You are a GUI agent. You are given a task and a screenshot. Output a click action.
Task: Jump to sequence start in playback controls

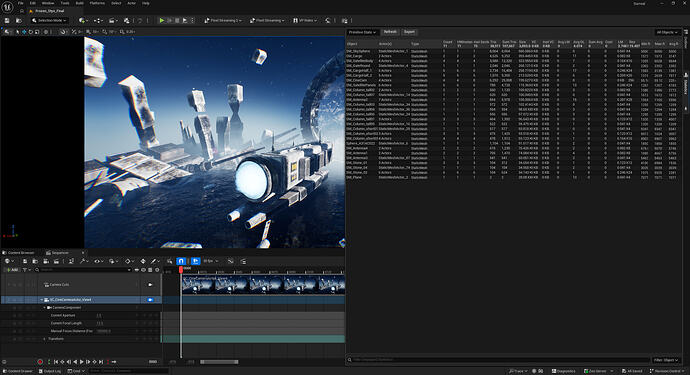pyautogui.click(x=56, y=362)
